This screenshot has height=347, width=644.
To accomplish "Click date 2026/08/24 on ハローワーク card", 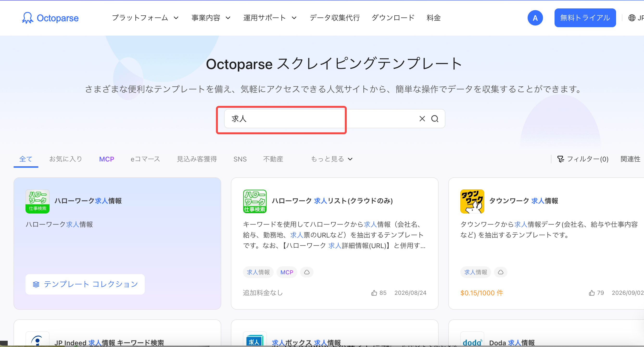I will (x=410, y=293).
